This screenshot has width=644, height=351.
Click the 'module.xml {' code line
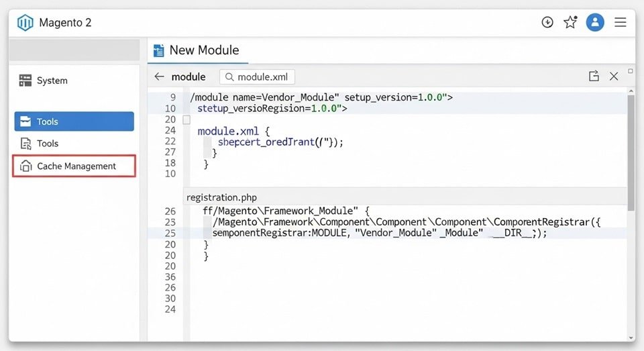[x=233, y=131]
